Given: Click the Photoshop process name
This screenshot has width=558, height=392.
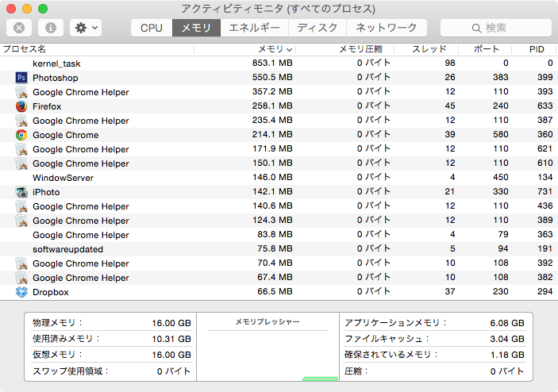Looking at the screenshot, I should click(x=55, y=78).
